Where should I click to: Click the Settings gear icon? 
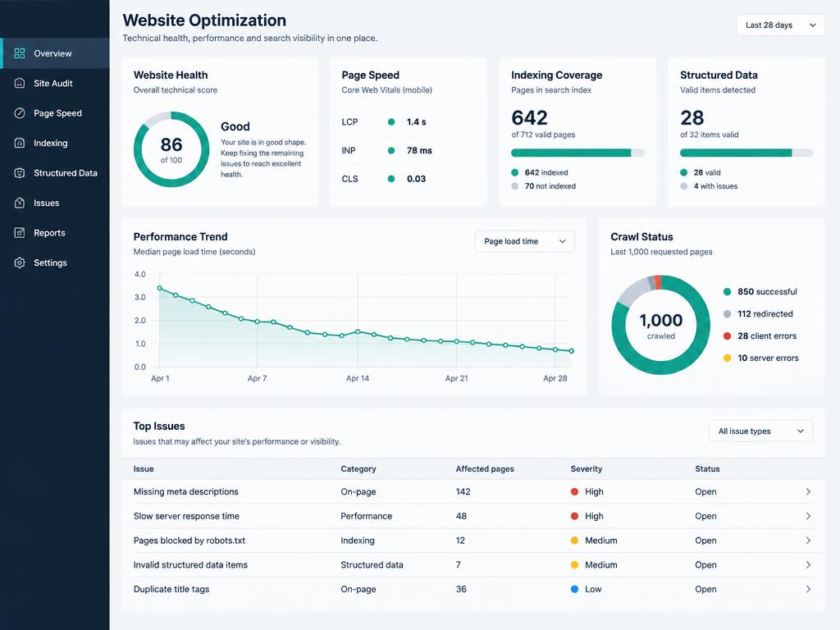[x=20, y=262]
